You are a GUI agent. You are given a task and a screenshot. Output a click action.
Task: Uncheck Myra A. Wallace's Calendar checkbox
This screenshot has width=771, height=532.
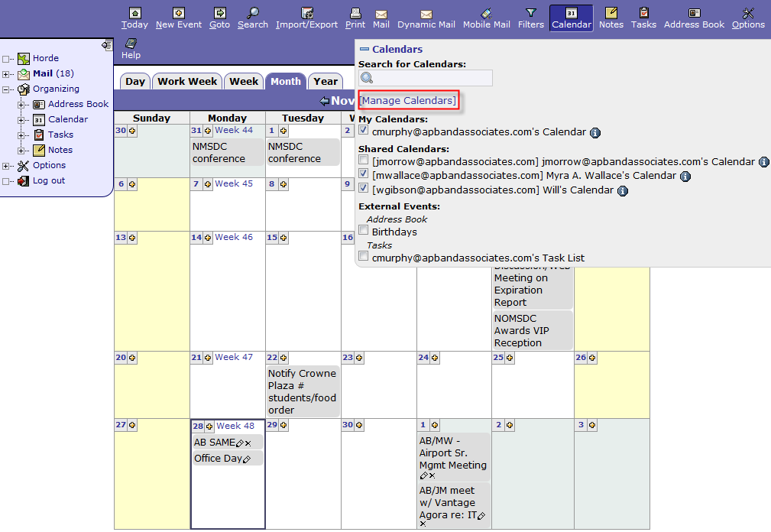click(364, 174)
